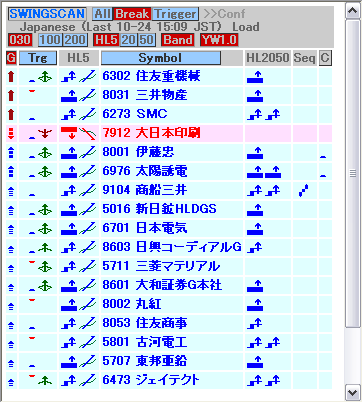The height and width of the screenshot is (403, 363).
Task: Click C column mark in 6976 row
Action: coord(323,176)
